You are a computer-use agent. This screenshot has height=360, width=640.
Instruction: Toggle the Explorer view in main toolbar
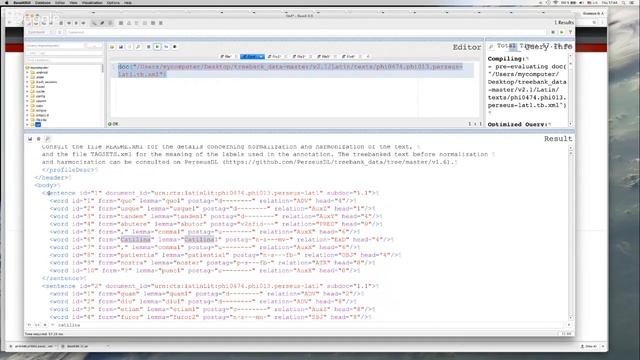point(161,23)
